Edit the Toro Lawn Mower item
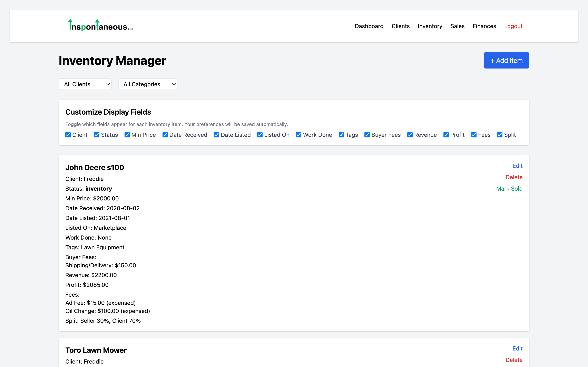Image resolution: width=588 pixels, height=367 pixels. coord(517,348)
